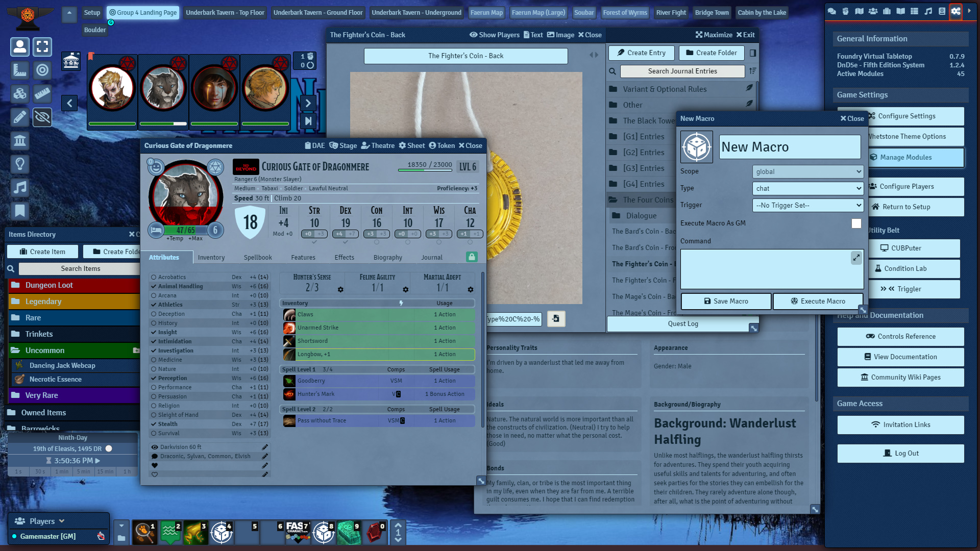
Task: Toggle Animal Handling skill proficiency
Action: 154,286
